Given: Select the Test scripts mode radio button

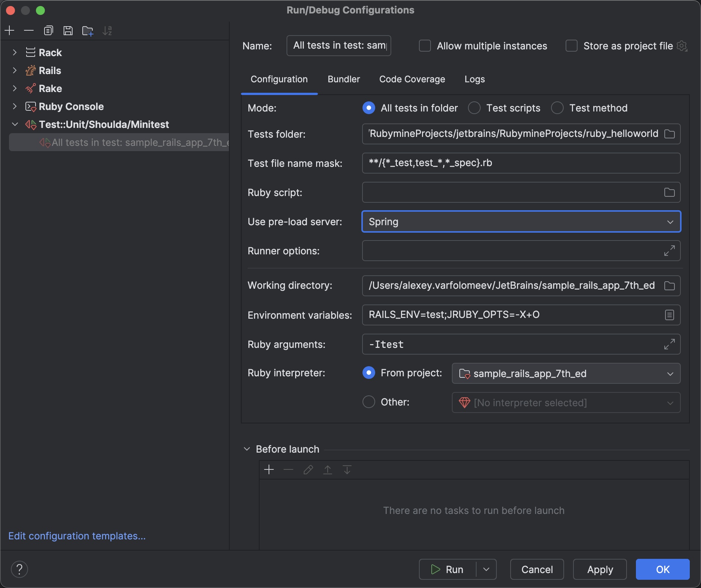Looking at the screenshot, I should [x=474, y=108].
